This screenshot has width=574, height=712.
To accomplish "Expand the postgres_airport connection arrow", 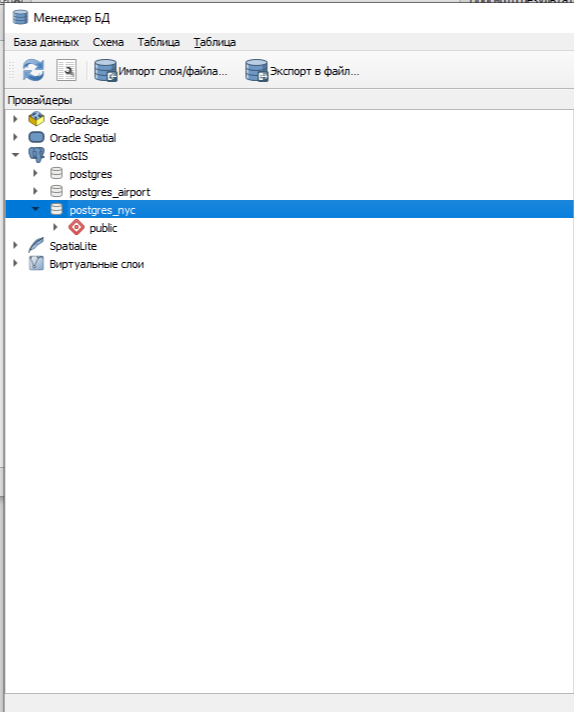I will 35,191.
